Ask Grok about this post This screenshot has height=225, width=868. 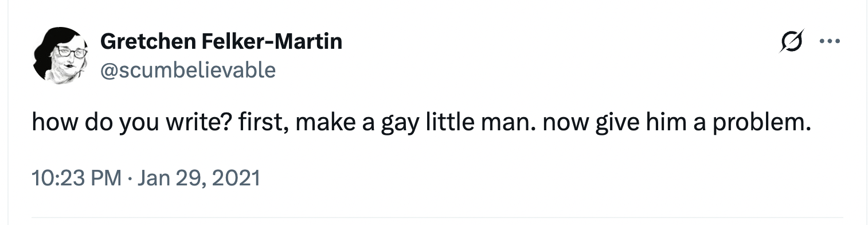click(x=792, y=42)
